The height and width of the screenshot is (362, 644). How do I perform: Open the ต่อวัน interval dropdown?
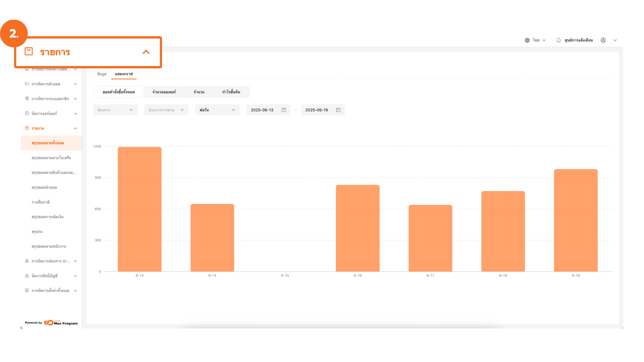(217, 110)
